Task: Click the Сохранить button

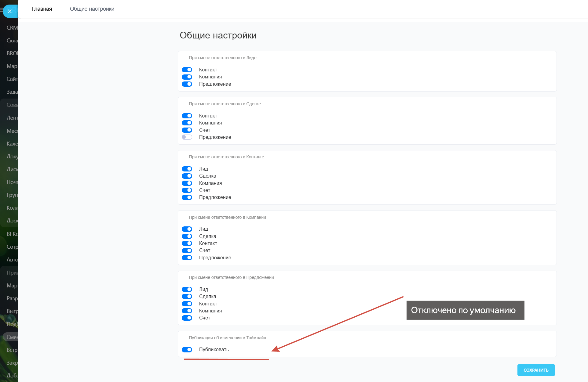Action: click(x=536, y=370)
